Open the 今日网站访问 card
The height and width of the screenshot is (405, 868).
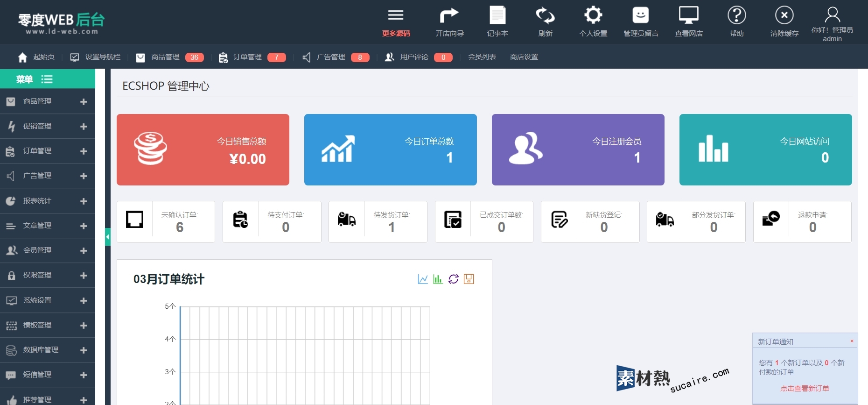coord(766,149)
